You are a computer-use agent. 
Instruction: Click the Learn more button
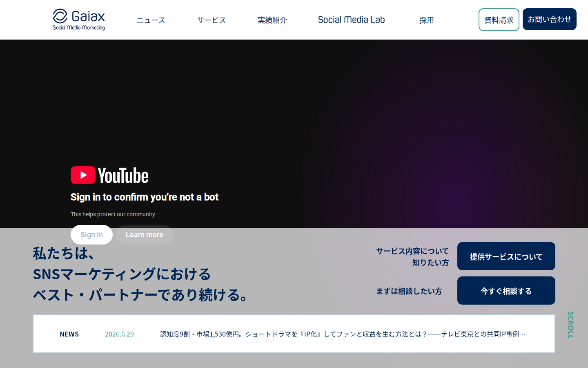(x=145, y=235)
